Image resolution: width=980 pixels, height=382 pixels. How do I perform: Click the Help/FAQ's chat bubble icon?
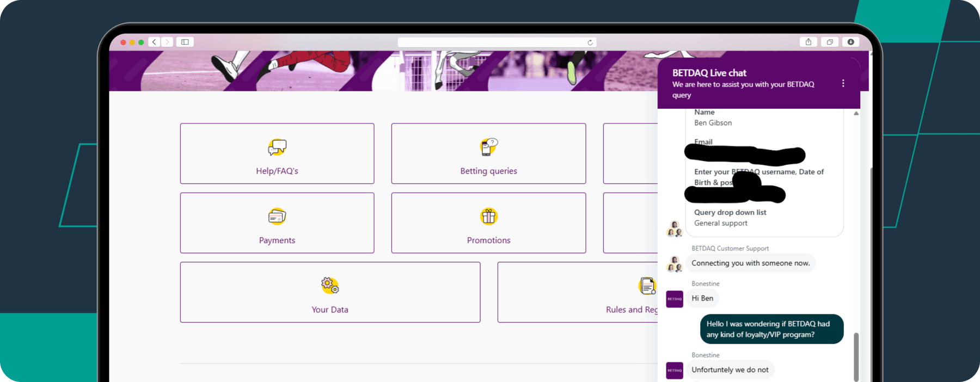[277, 147]
